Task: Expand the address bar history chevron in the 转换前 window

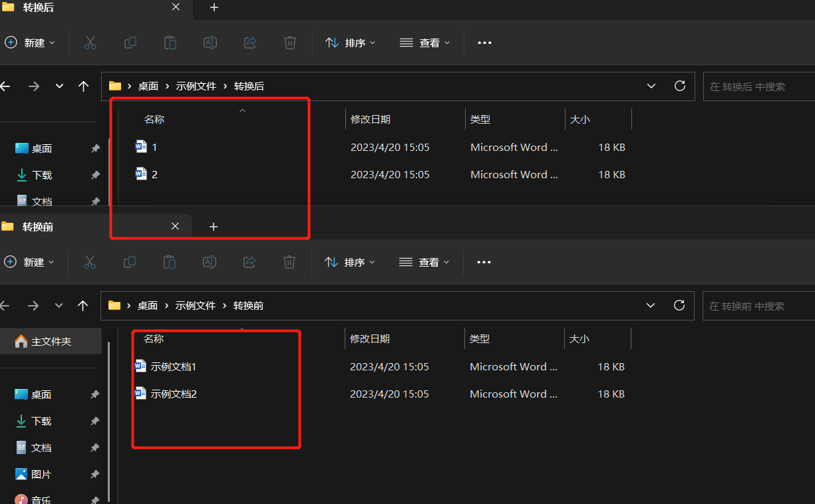Action: [x=651, y=306]
